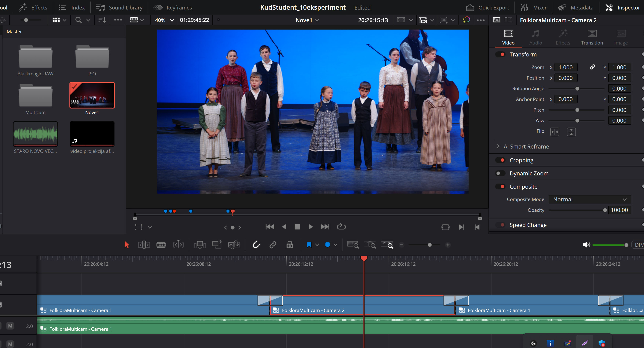This screenshot has height=348, width=644.
Task: Disable the Cropping section toggle
Action: 500,160
